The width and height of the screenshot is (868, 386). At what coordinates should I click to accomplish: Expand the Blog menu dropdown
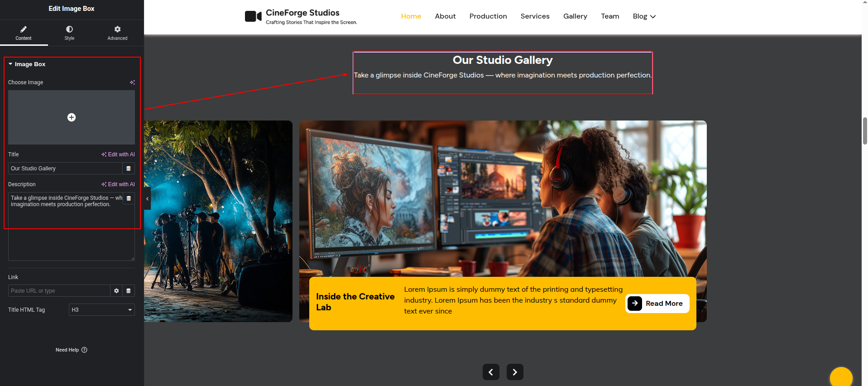pos(644,16)
